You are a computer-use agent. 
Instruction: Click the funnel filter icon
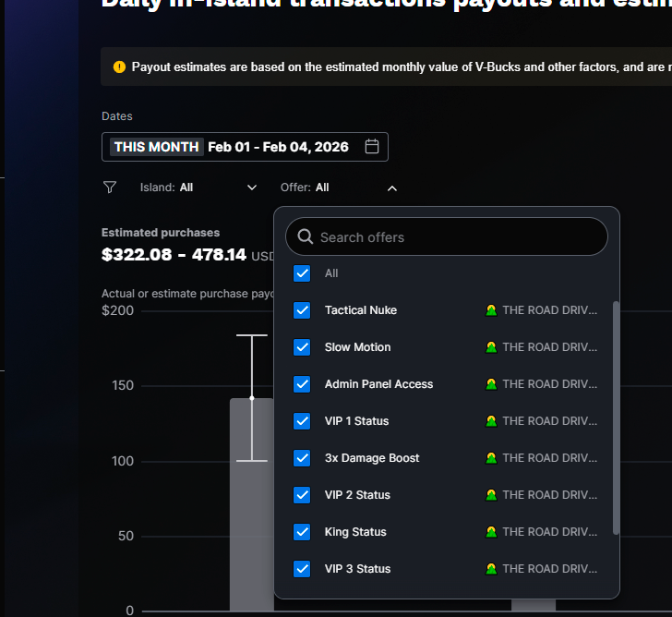pos(110,188)
